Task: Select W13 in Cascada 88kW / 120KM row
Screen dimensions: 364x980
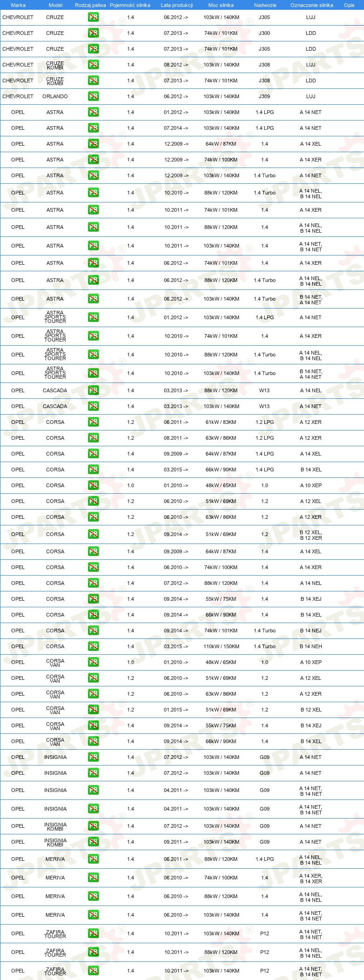Action: 264,390
